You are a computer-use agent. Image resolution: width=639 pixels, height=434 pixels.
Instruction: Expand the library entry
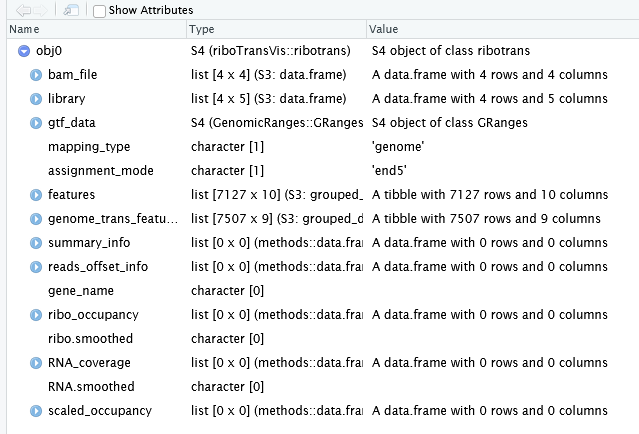pyautogui.click(x=36, y=99)
